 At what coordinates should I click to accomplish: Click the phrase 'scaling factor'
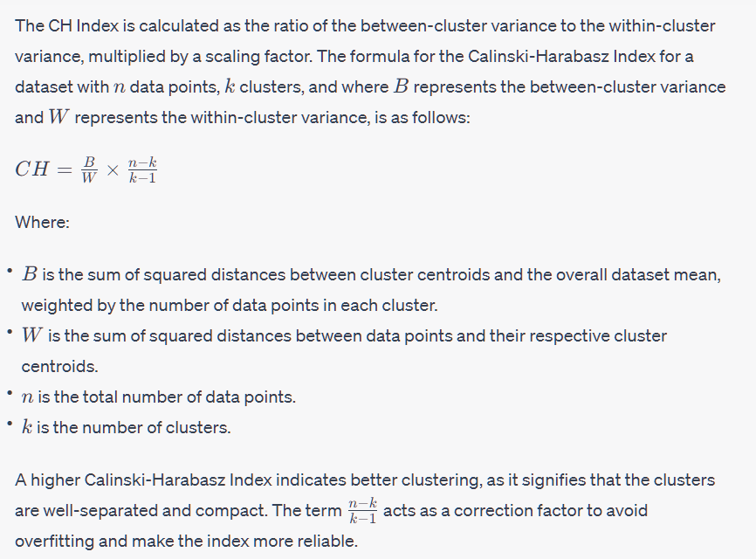pos(258,57)
